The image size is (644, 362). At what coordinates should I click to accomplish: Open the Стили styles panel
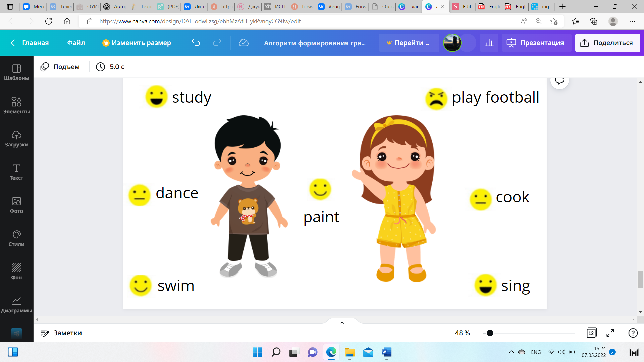(x=16, y=238)
